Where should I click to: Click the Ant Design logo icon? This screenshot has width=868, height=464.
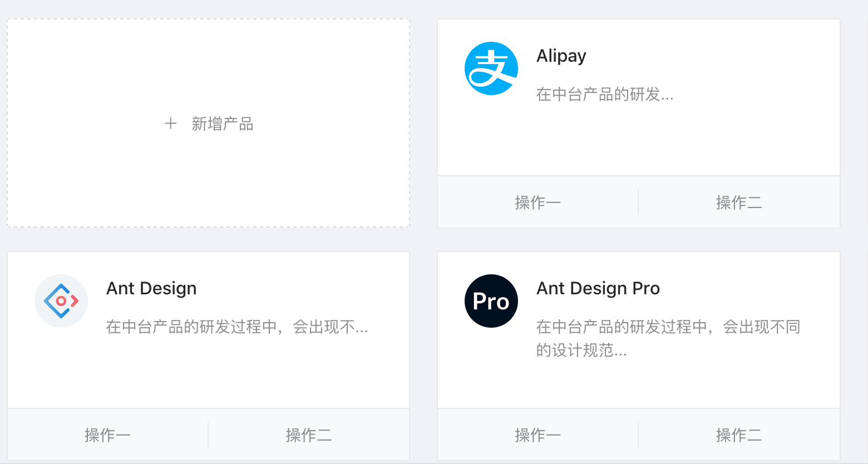pos(61,300)
